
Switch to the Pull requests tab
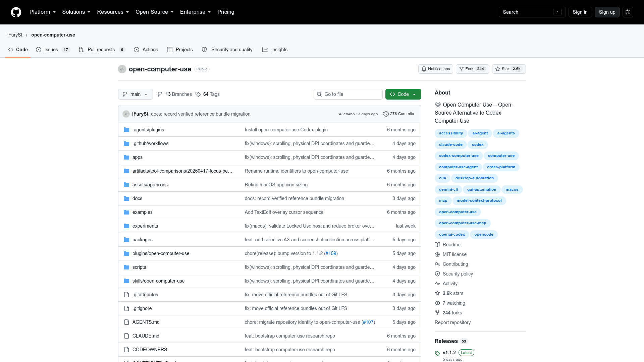point(102,50)
